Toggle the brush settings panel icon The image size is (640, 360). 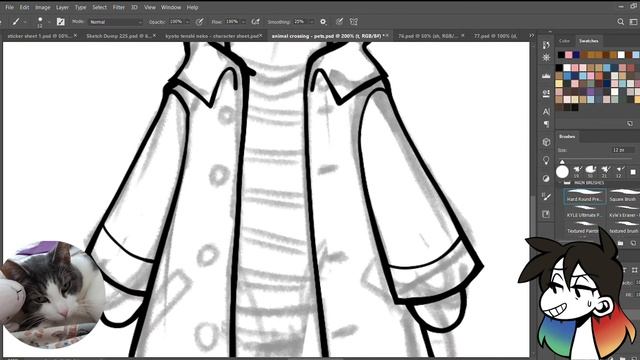pyautogui.click(x=60, y=22)
